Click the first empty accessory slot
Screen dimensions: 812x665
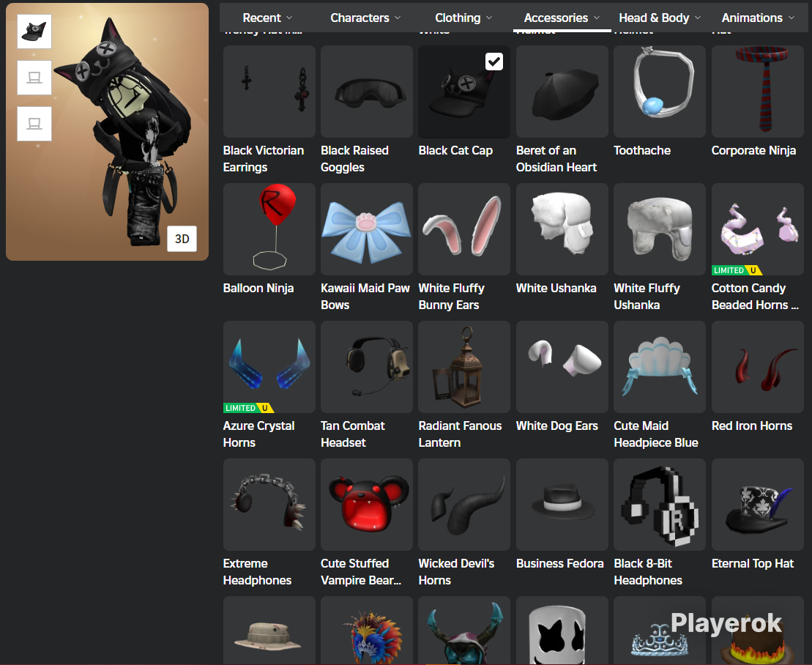point(34,78)
